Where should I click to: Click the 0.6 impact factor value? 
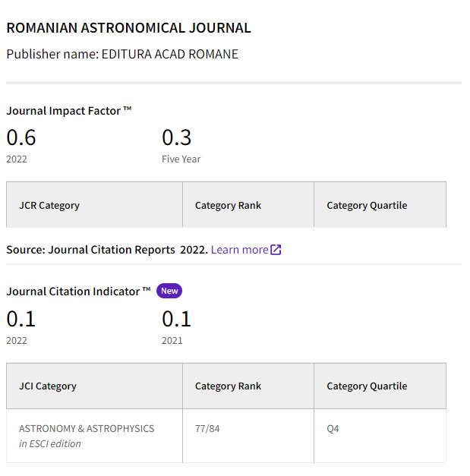[21, 137]
